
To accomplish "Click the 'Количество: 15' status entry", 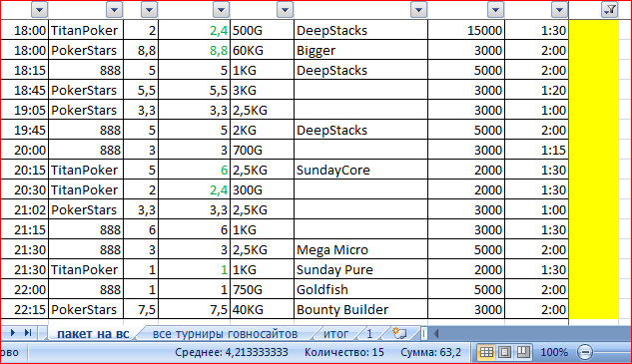I will (x=344, y=352).
